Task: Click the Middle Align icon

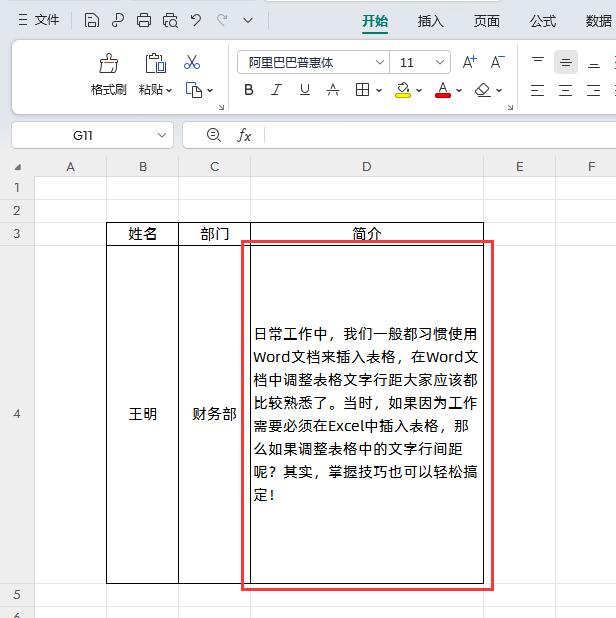Action: pos(566,62)
